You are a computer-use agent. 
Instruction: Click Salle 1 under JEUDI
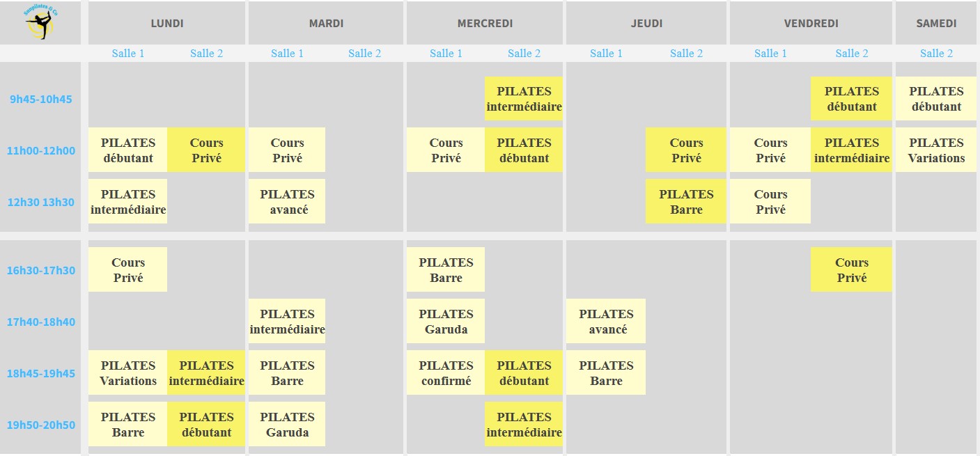606,54
